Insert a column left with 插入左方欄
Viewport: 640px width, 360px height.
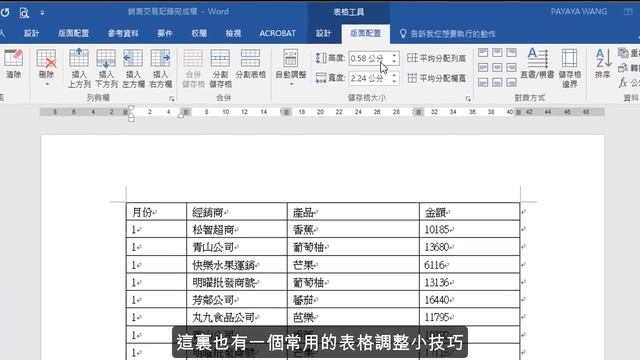click(x=133, y=68)
